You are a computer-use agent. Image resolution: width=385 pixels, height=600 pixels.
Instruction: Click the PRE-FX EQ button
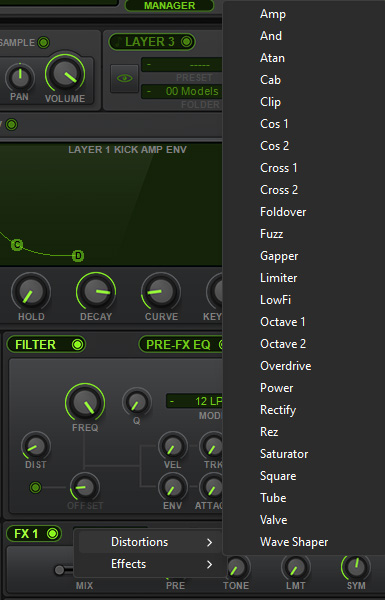coord(180,344)
